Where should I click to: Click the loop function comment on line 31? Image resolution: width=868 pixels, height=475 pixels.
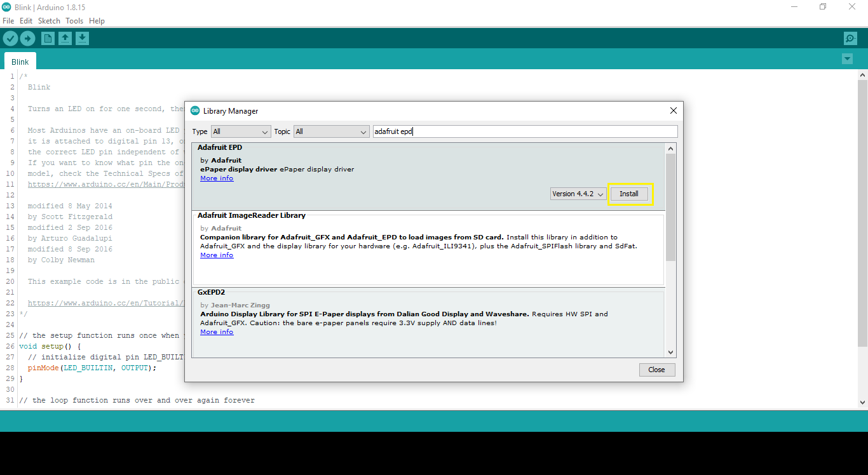pos(137,400)
